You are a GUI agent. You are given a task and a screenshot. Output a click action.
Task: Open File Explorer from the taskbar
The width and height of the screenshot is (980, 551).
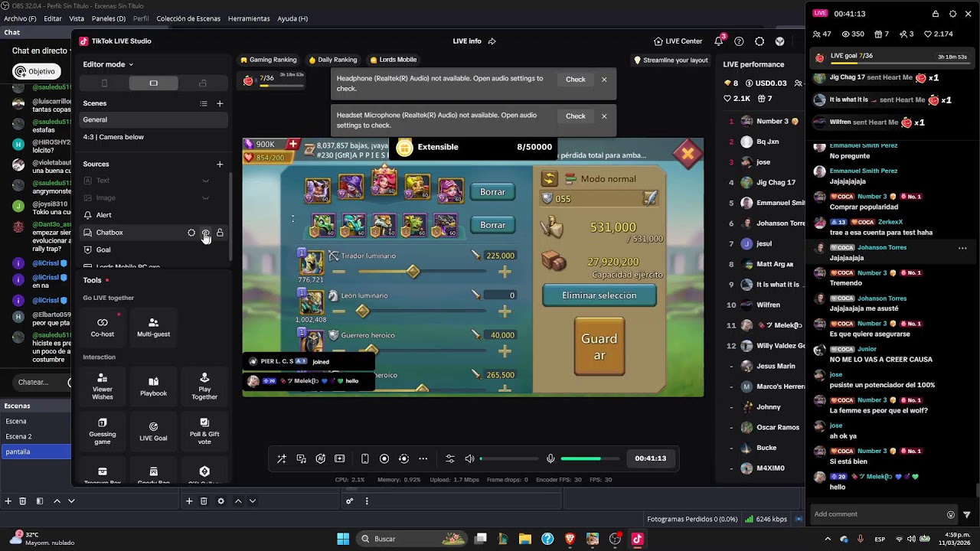525,539
